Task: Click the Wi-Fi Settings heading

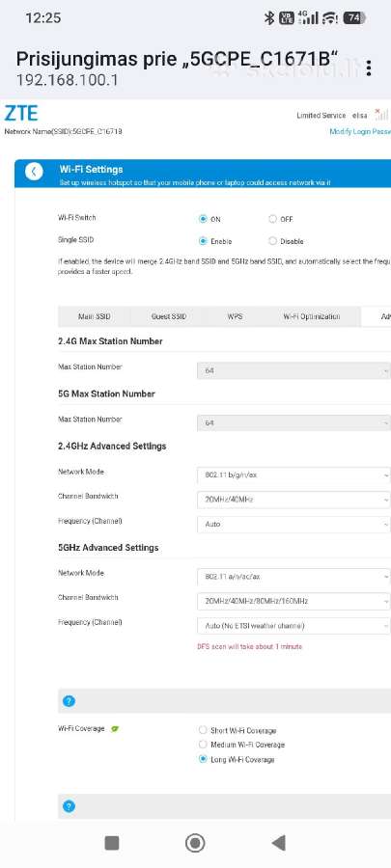Action: pos(91,169)
